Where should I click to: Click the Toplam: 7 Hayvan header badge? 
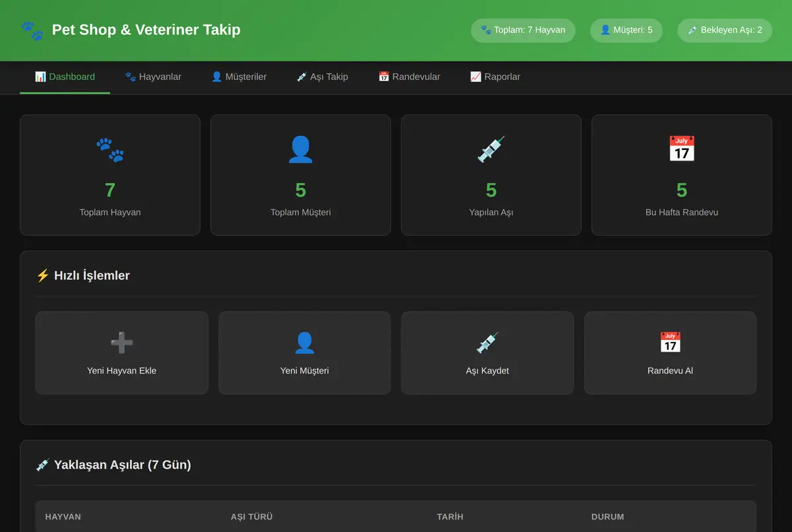(523, 30)
